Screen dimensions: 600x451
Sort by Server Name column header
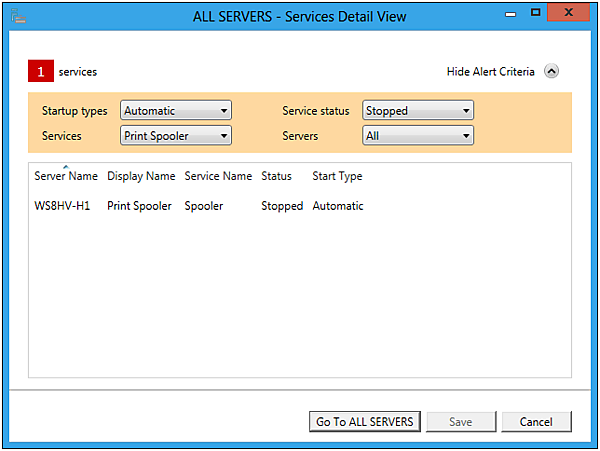(x=66, y=176)
